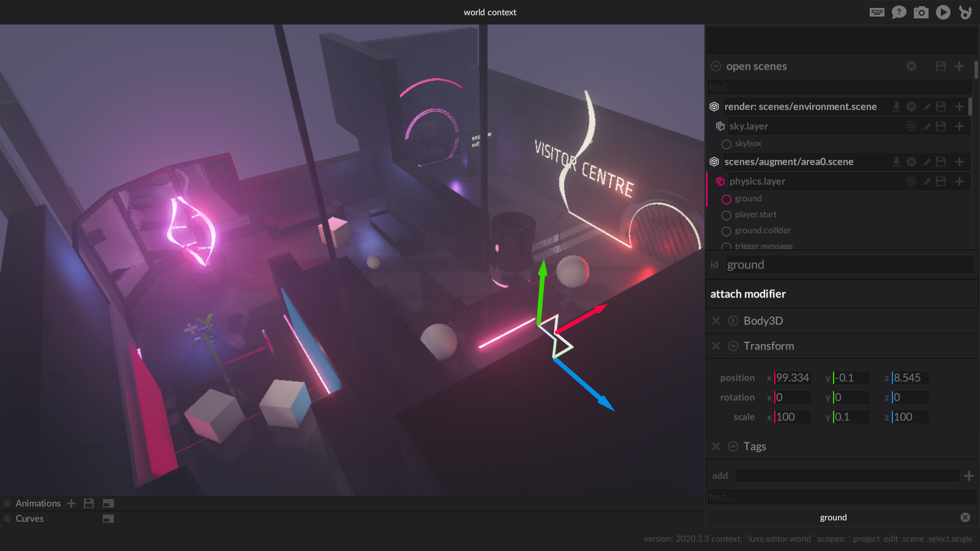Click swap icon on the physics.layer row
Viewport: 980px width, 551px height.
pos(911,181)
